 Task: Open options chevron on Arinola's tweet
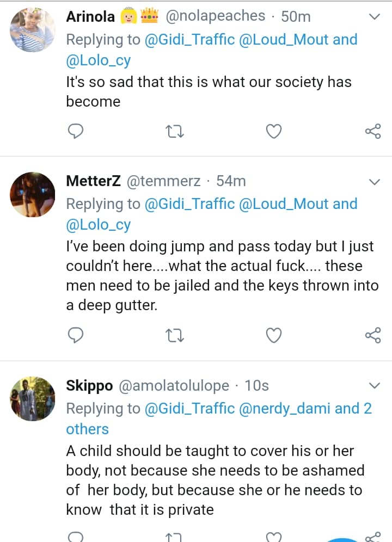[375, 17]
